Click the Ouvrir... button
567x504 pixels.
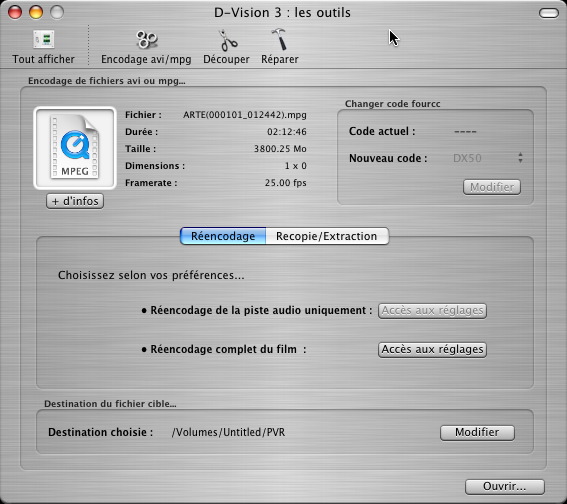point(504,486)
